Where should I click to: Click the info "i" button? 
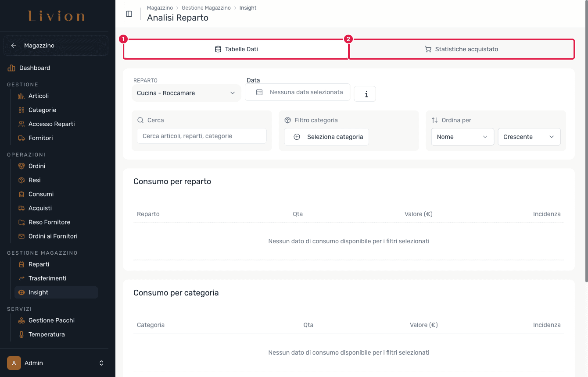(x=365, y=94)
